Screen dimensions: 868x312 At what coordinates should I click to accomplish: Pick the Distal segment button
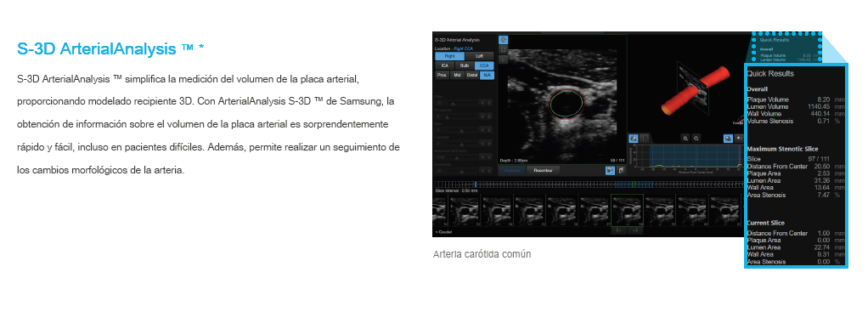pyautogui.click(x=472, y=76)
